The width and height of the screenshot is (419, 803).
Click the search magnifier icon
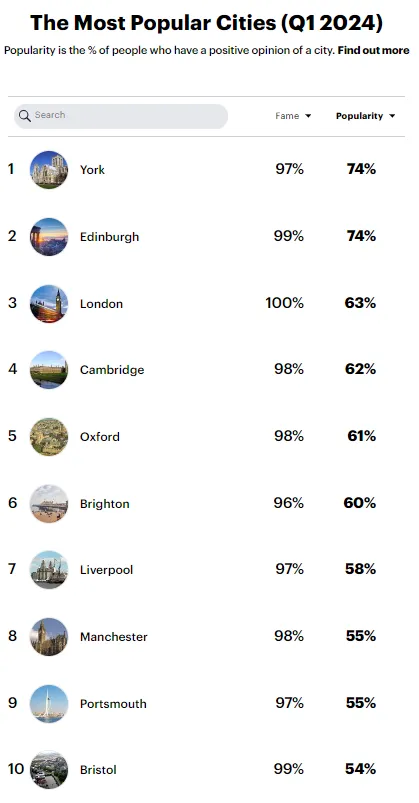pyautogui.click(x=25, y=116)
